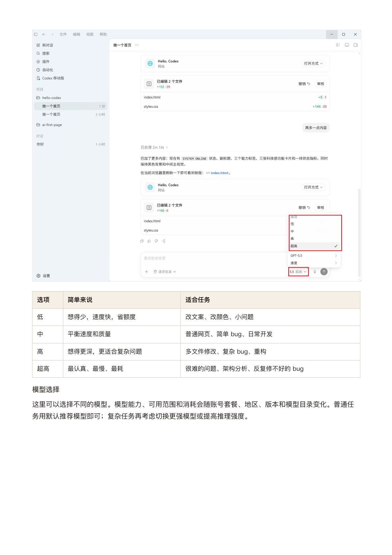Select the 做一个首页 thread marked 1 分
392x555 pixels.
click(x=71, y=106)
